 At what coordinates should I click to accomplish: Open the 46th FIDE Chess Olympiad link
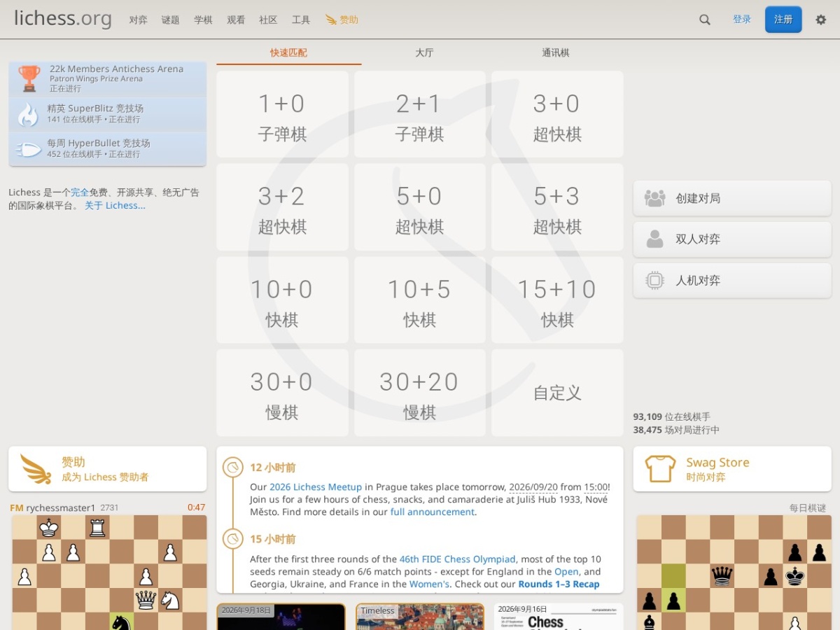[x=457, y=559]
